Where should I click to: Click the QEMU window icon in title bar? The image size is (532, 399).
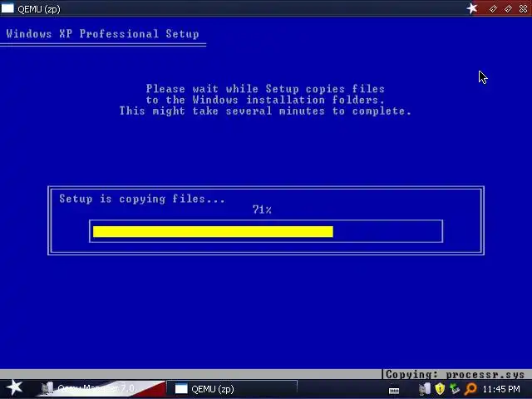point(7,8)
